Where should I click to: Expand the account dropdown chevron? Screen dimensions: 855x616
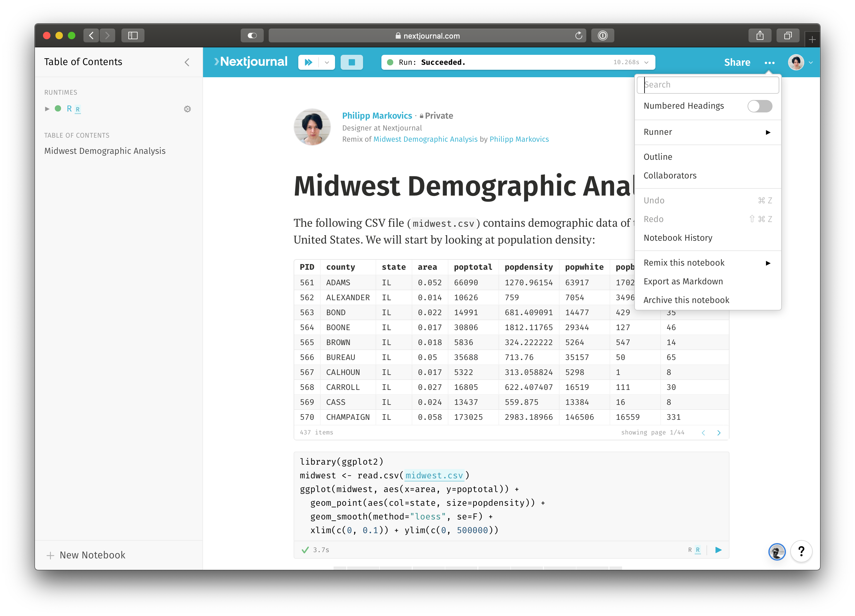pos(810,63)
